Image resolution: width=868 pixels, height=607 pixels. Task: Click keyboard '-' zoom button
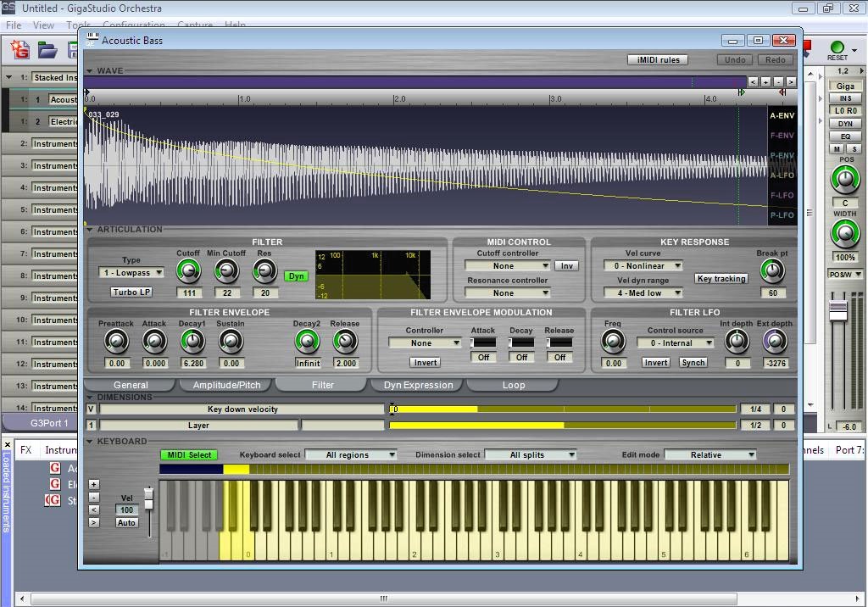(x=94, y=497)
